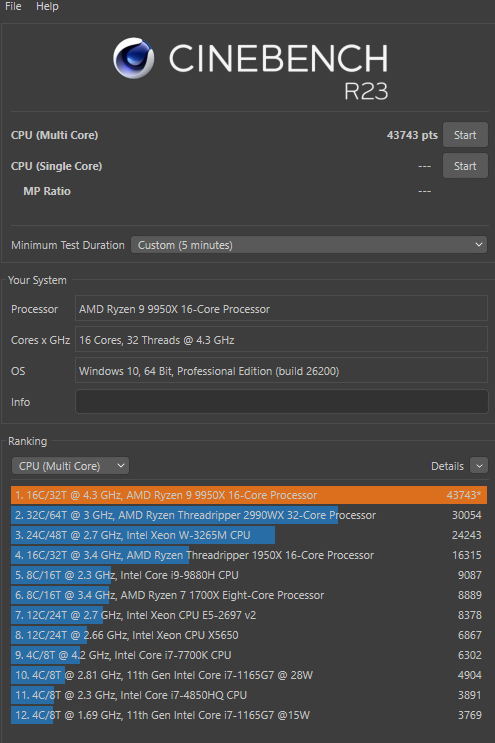Select the Xeon W-3265M ranking row
The width and height of the screenshot is (495, 743).
(x=249, y=535)
